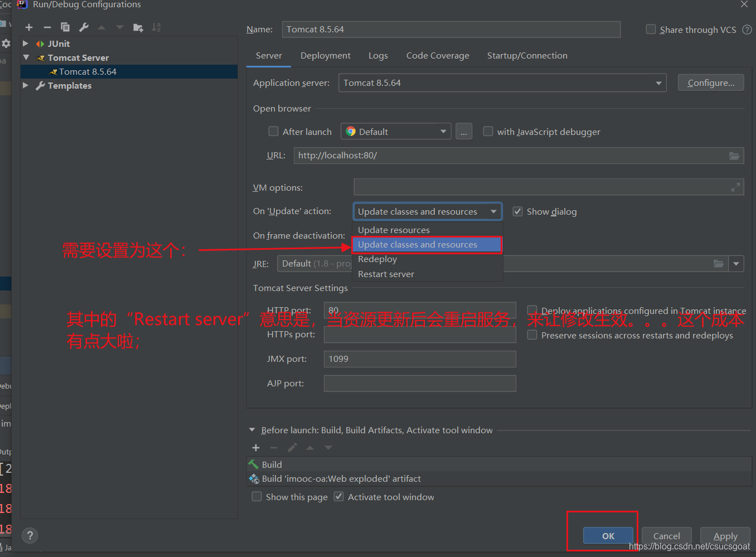Screen dimensions: 756x557
Task: Choose Update resources from the list
Action: pyautogui.click(x=428, y=230)
